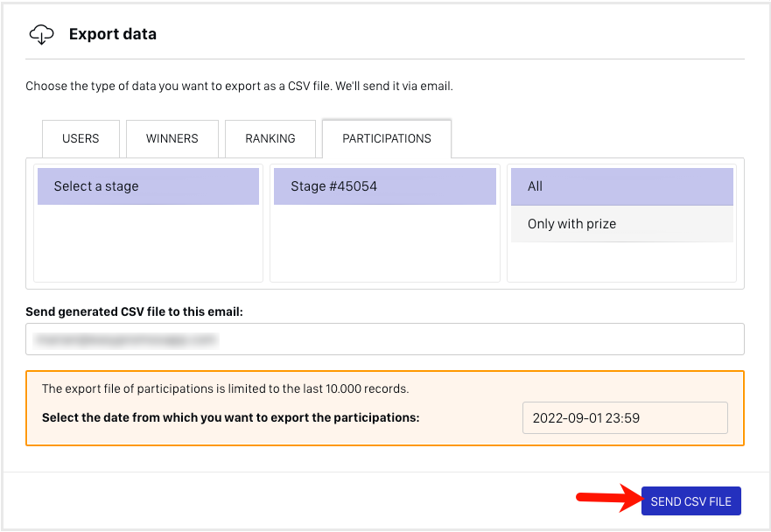
Task: Click the "Select the date" label text
Action: [230, 417]
